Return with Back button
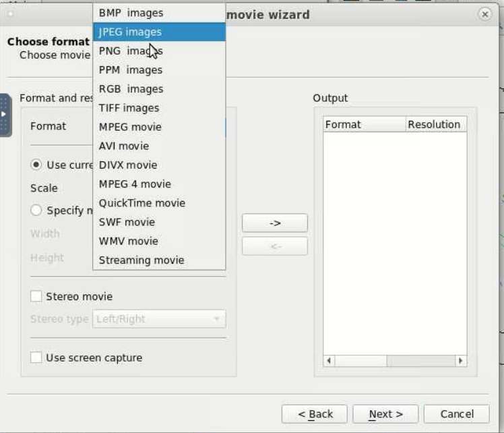The height and width of the screenshot is (433, 504). [315, 414]
